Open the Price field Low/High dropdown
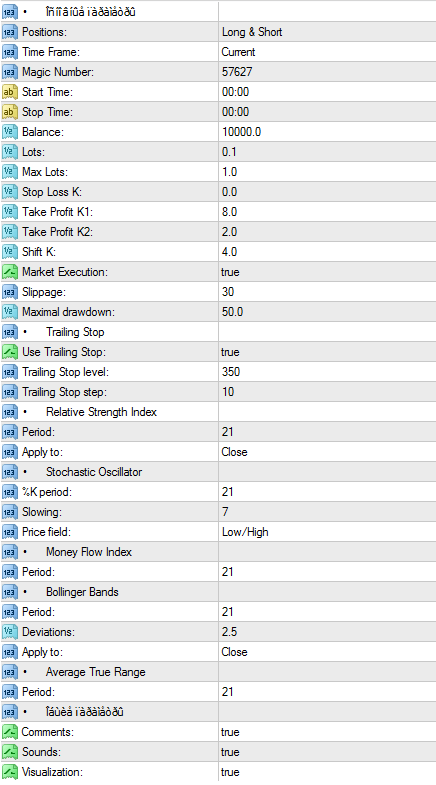 click(x=327, y=532)
